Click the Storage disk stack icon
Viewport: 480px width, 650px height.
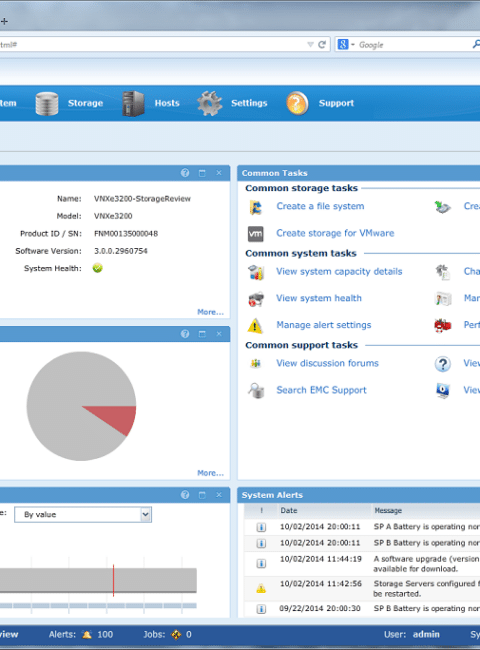(47, 103)
